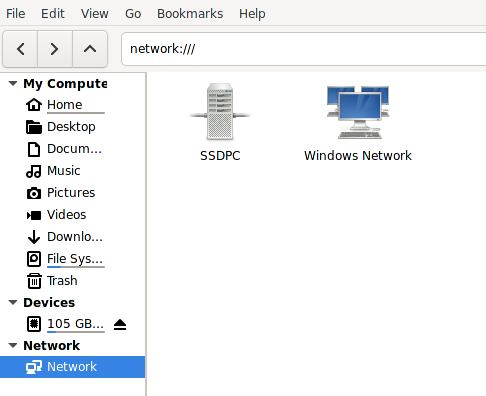Open the Bookmarks menu
486x396 pixels.
click(x=190, y=14)
